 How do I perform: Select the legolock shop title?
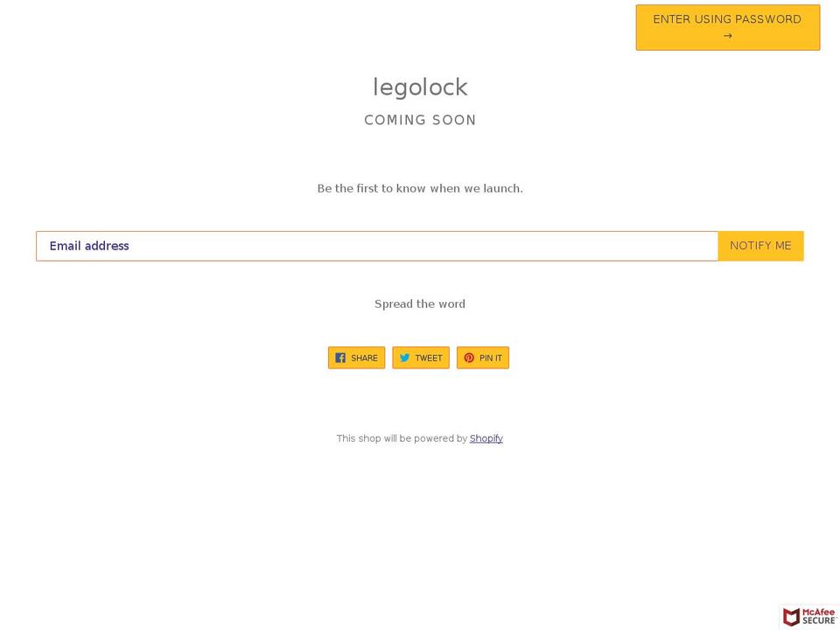(420, 87)
